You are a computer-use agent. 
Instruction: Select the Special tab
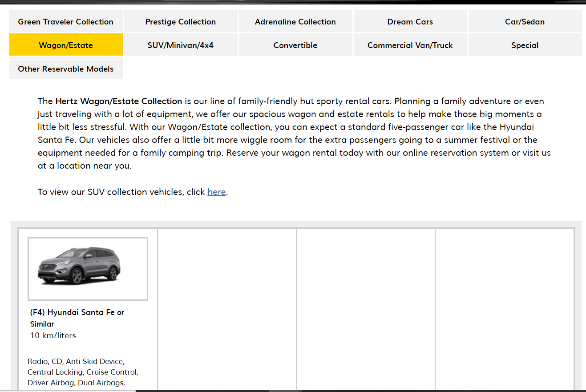tap(525, 45)
